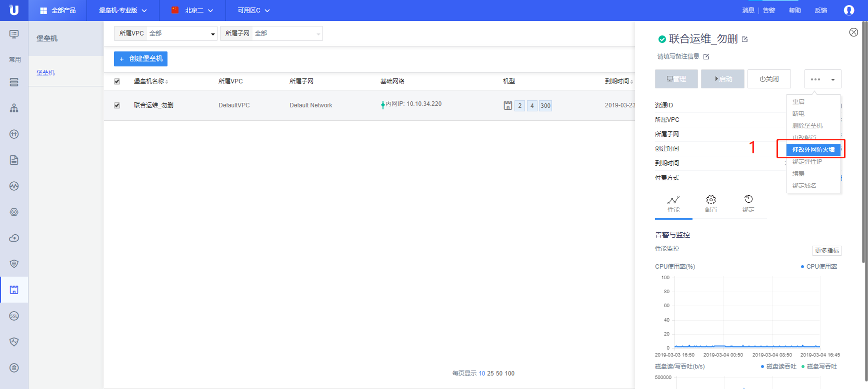The width and height of the screenshot is (868, 389).
Task: Uncheck the 联合运维_勿删 row checkbox
Action: click(117, 105)
